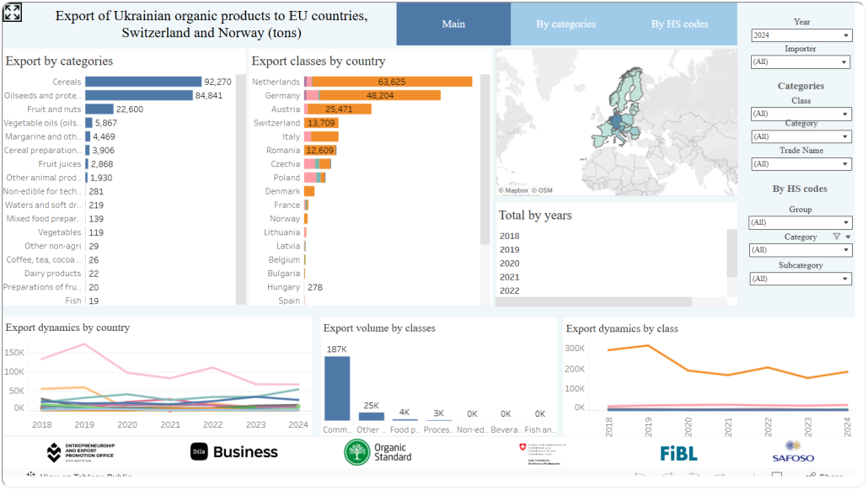Select the Cereals bar in Export by categories
This screenshot has height=490, width=868.
pyautogui.click(x=142, y=82)
